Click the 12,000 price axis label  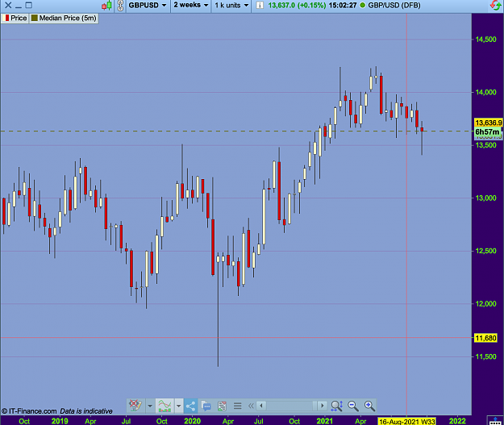click(486, 304)
